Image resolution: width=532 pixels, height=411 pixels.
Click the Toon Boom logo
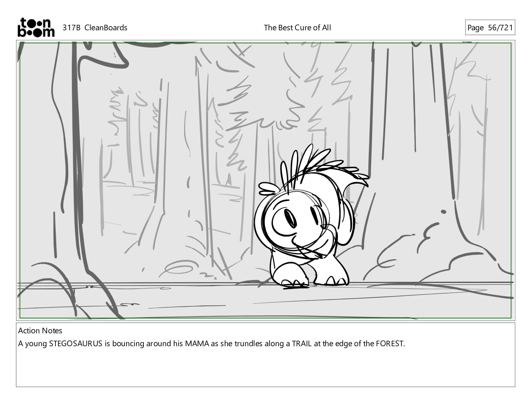pyautogui.click(x=36, y=27)
